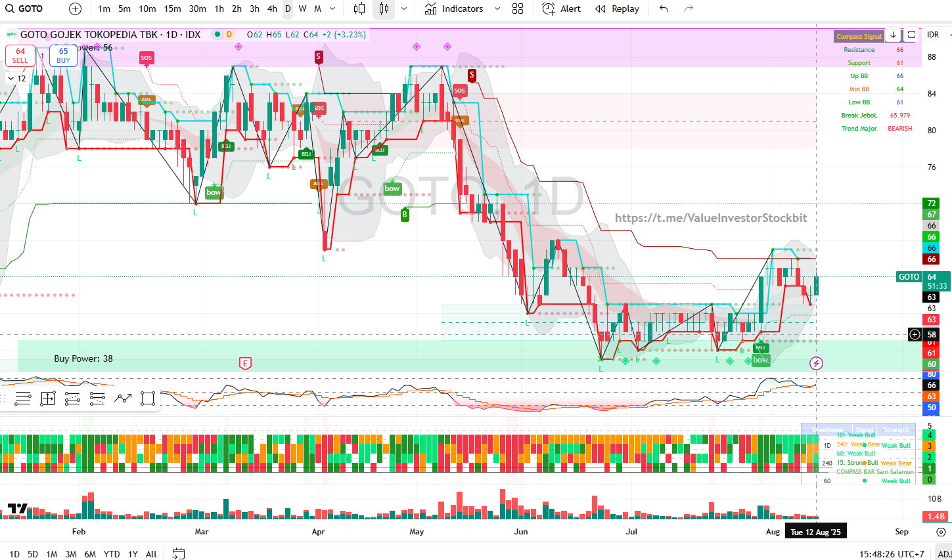Click the down arrow button beside Compass Signal
Image resolution: width=952 pixels, height=560 pixels.
tap(893, 35)
